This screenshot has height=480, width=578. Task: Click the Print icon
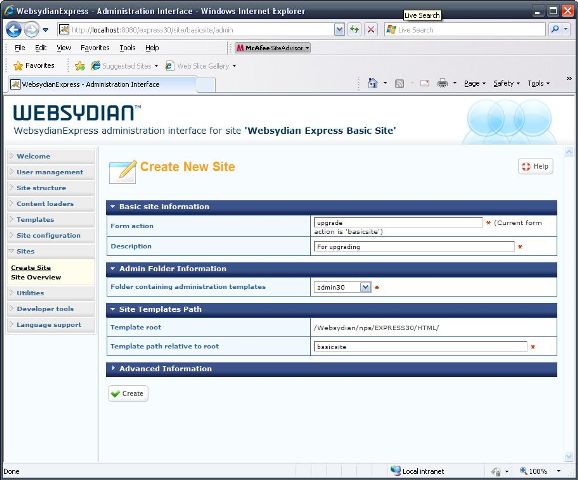tap(442, 84)
